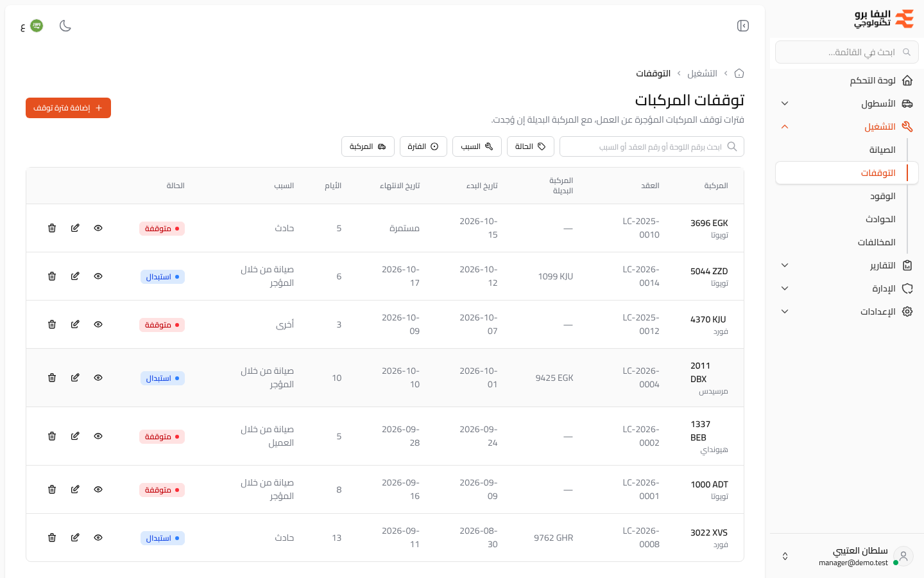
Task: View details of 5044 ZZD downtime
Action: coord(98,276)
